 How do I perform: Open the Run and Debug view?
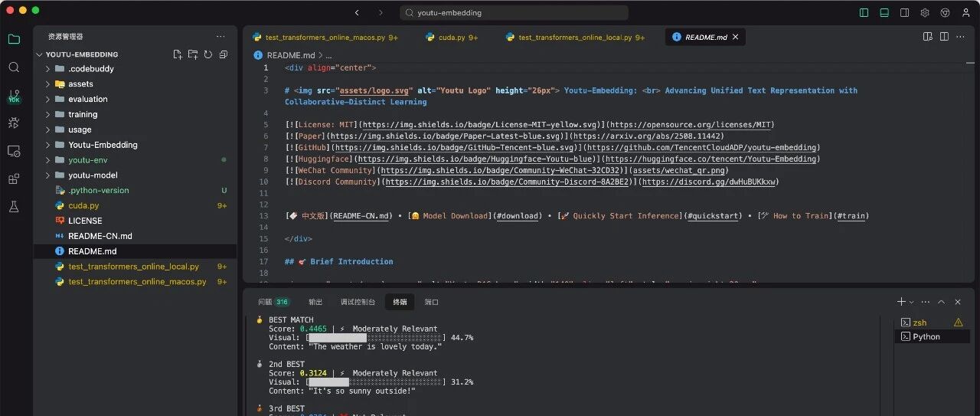tap(14, 123)
